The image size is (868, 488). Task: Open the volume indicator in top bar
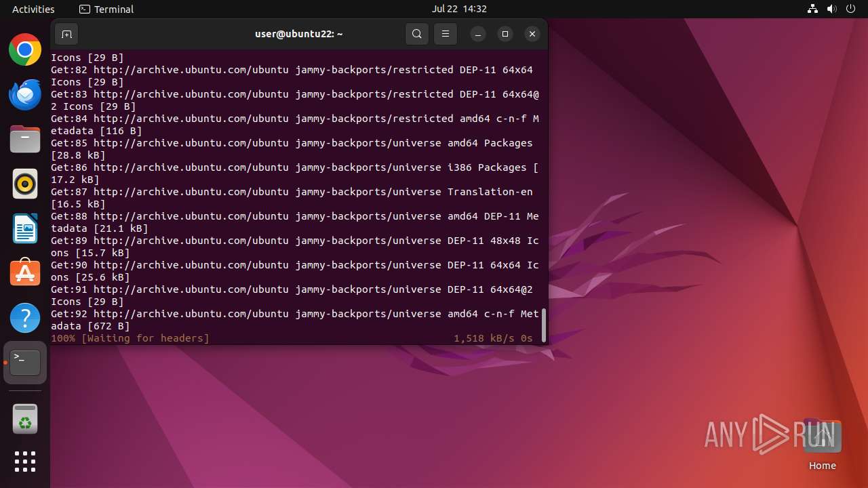tap(832, 9)
